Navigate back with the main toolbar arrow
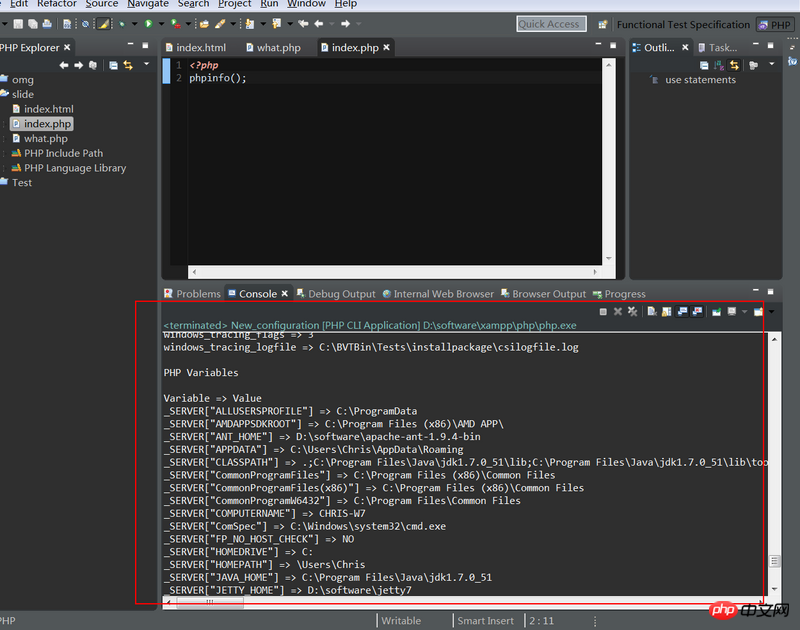 319,24
